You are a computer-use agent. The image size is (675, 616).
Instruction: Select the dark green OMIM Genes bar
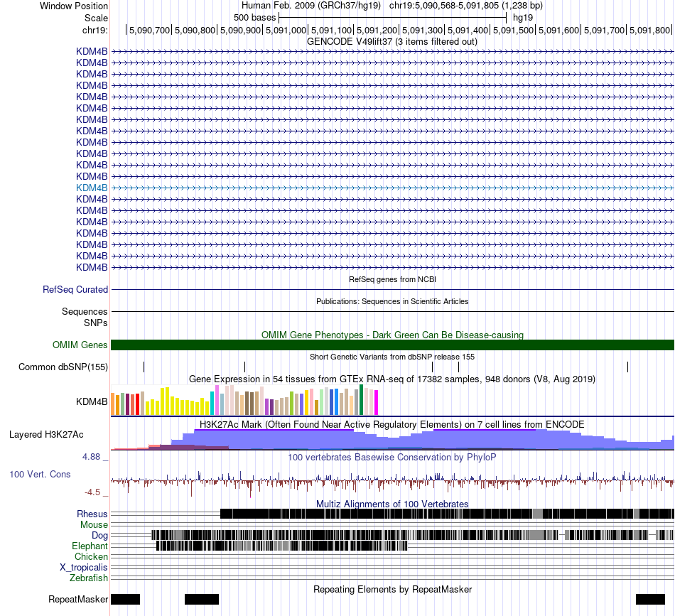[392, 345]
